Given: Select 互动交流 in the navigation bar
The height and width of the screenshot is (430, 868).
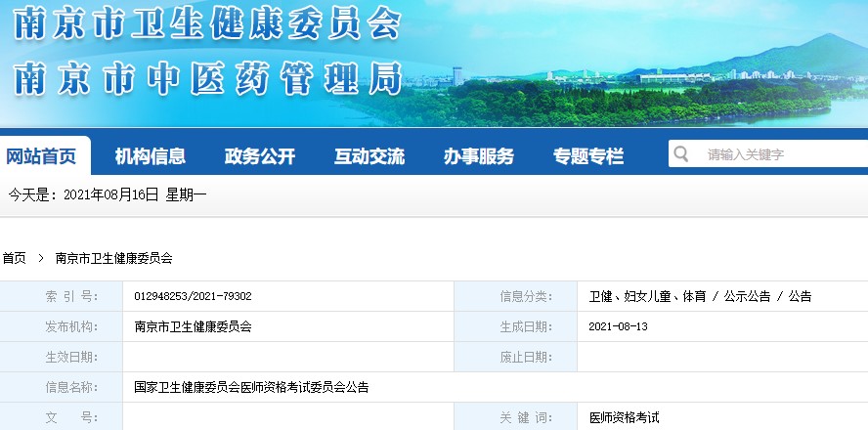Looking at the screenshot, I should point(369,156).
